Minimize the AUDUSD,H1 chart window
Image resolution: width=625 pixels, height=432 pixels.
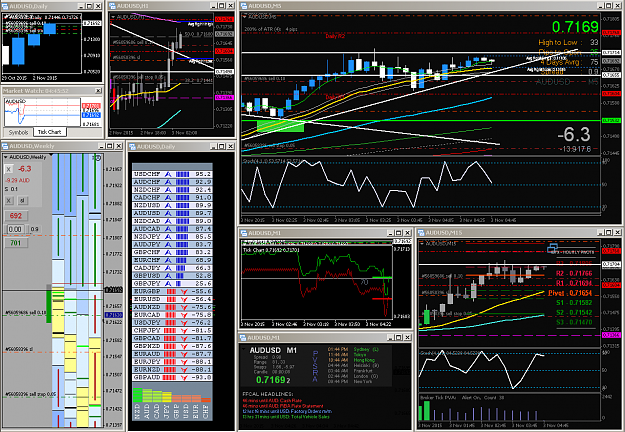[x=213, y=6]
